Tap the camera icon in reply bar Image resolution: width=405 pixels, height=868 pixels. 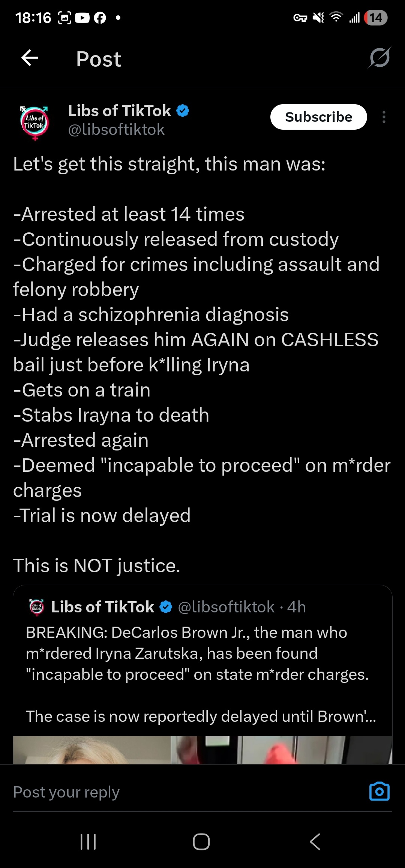379,792
